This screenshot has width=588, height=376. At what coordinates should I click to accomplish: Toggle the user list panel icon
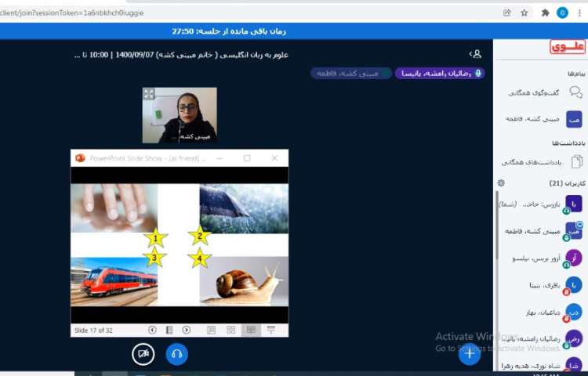coord(476,54)
